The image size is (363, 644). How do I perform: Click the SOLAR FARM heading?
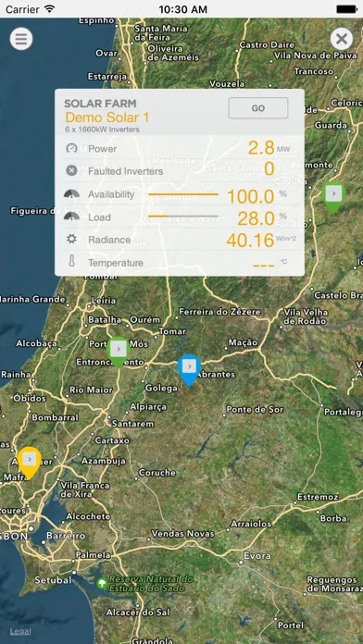coord(100,104)
